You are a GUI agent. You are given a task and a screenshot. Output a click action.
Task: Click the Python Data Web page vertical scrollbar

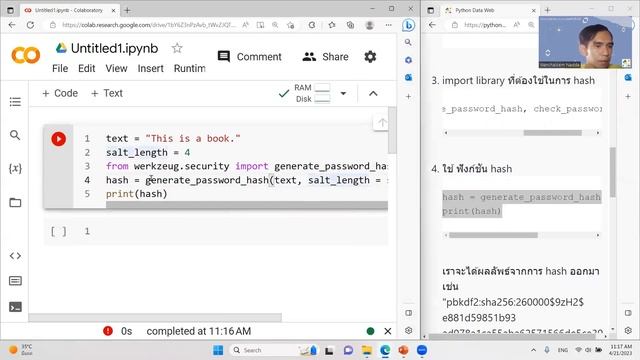(x=613, y=171)
